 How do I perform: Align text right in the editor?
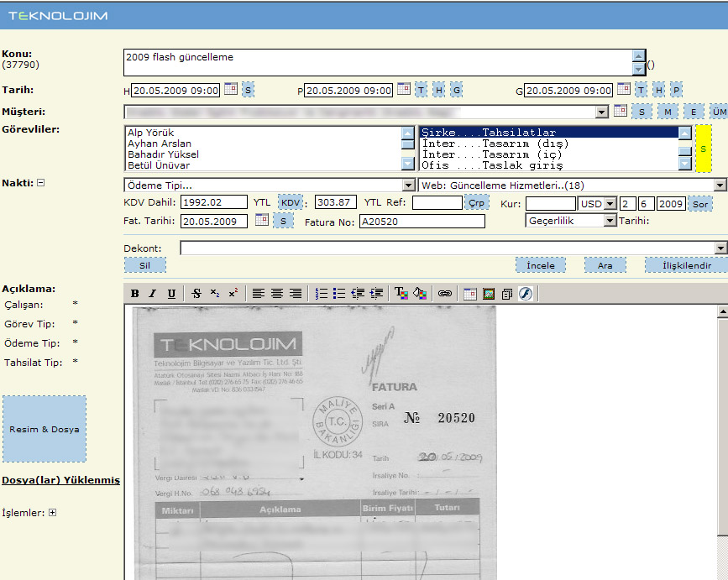296,294
